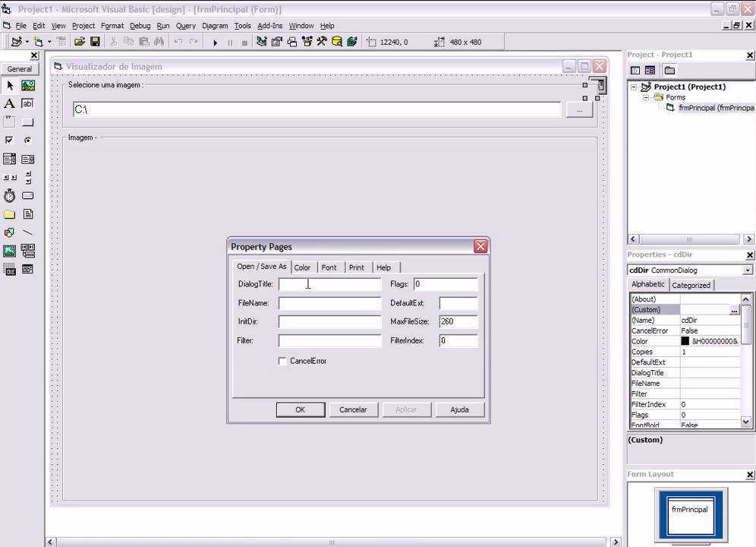Click the browse '...' button on the form
756x547 pixels.
(x=580, y=110)
